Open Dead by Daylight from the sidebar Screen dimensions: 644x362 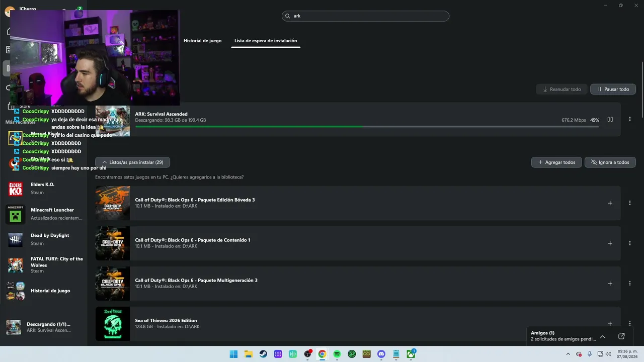tap(44, 239)
